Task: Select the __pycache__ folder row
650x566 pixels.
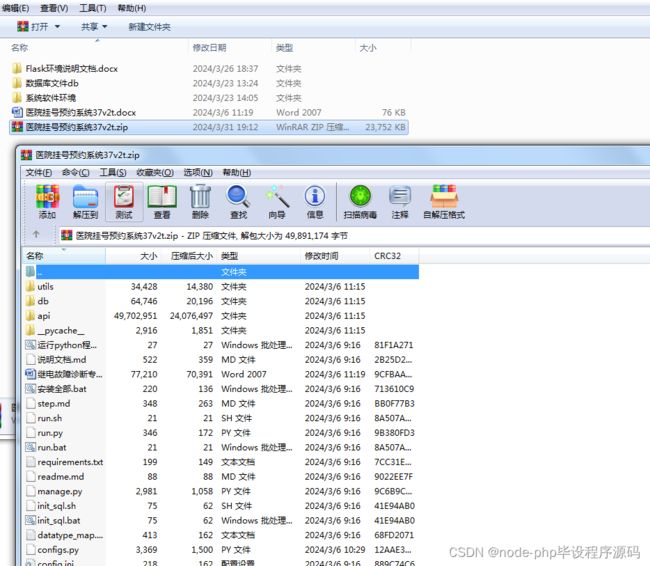Action: click(221, 330)
